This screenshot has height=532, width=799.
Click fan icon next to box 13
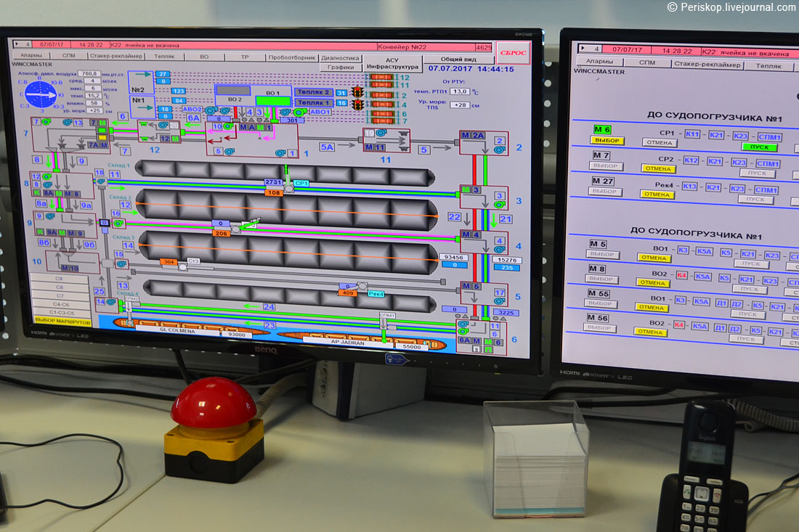pyautogui.click(x=67, y=122)
